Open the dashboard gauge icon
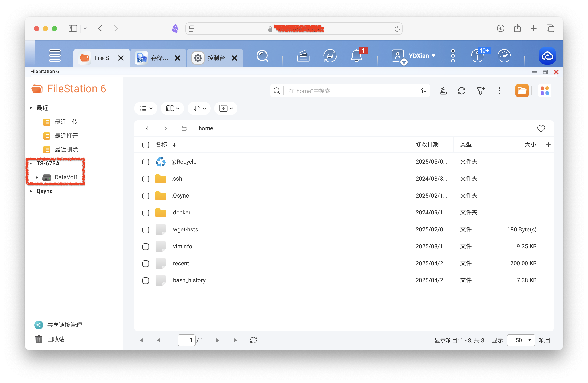The height and width of the screenshot is (383, 588). point(504,56)
